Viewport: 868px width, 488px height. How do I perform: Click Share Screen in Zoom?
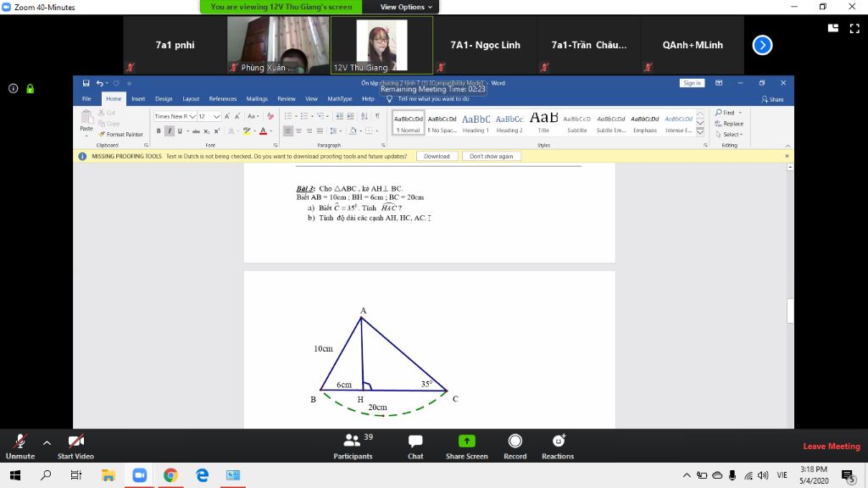tap(467, 446)
